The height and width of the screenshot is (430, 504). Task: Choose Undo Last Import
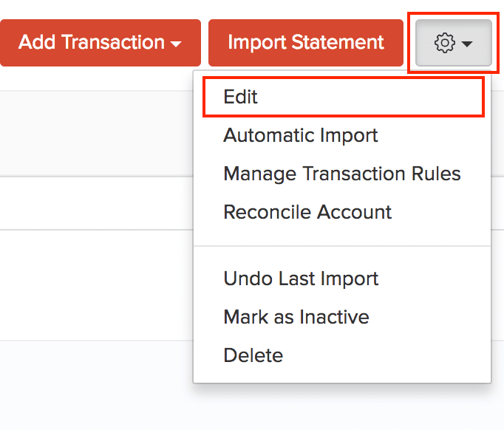301,279
